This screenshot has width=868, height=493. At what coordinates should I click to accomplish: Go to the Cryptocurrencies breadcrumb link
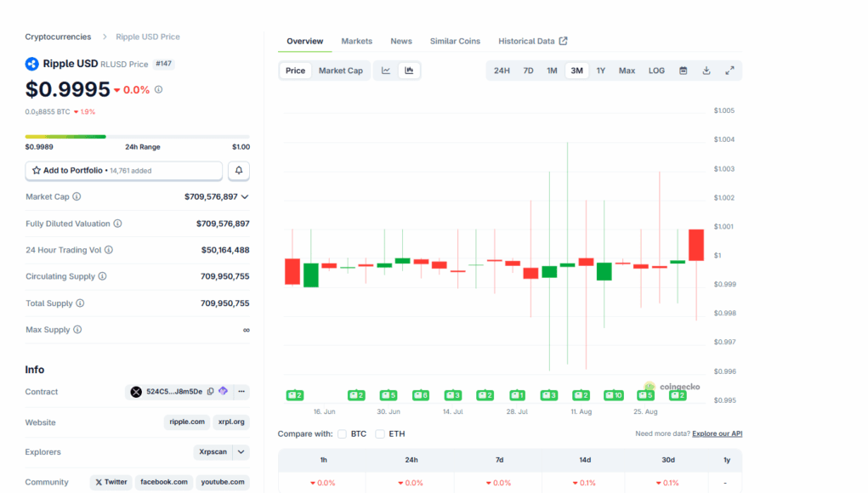tap(58, 37)
